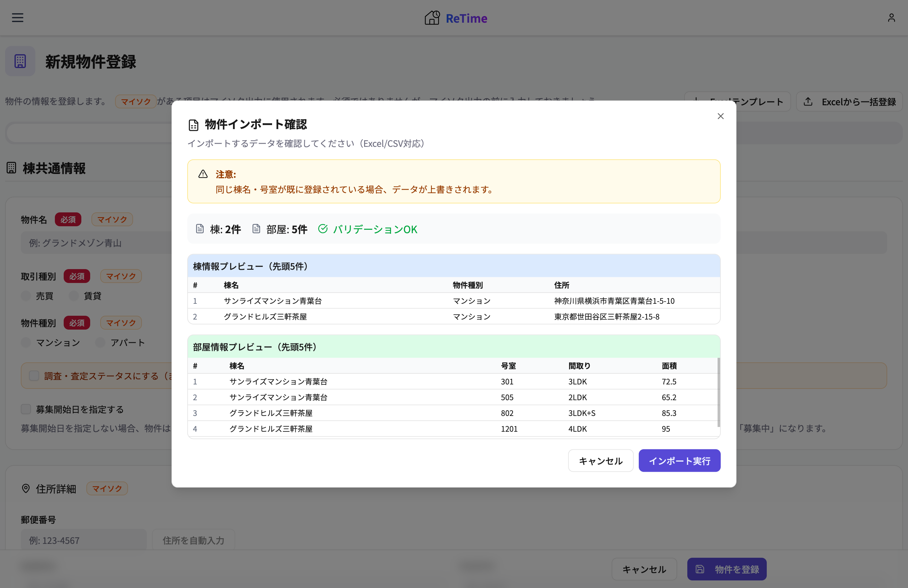Viewport: 908px width, 588px height.
Task: Enable the 募集開始日を指定する checkbox
Action: (x=26, y=409)
